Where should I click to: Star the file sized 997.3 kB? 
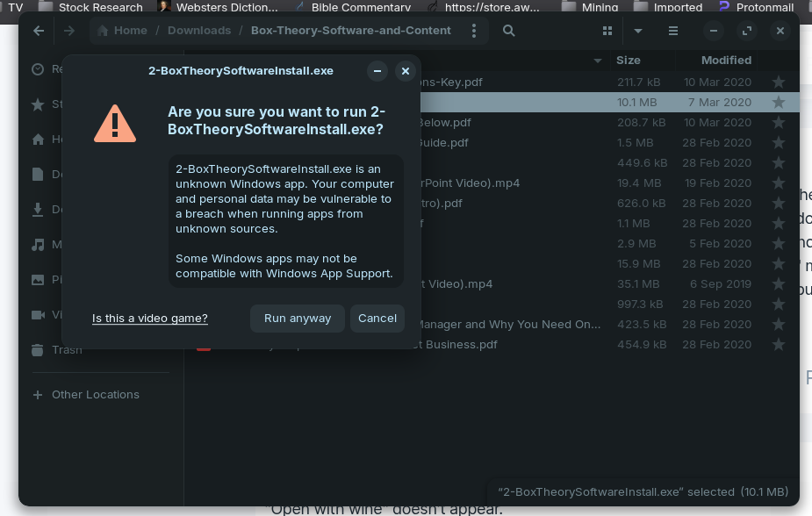click(779, 304)
